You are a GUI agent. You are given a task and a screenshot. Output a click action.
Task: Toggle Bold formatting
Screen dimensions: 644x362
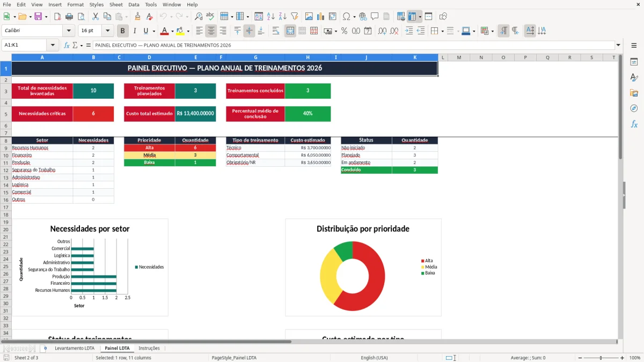[x=123, y=31]
